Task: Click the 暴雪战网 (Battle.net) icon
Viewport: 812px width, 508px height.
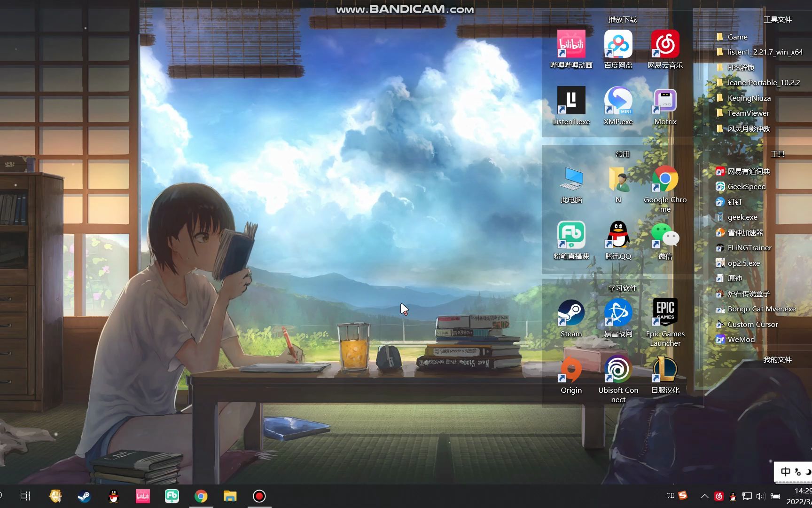Action: (618, 318)
